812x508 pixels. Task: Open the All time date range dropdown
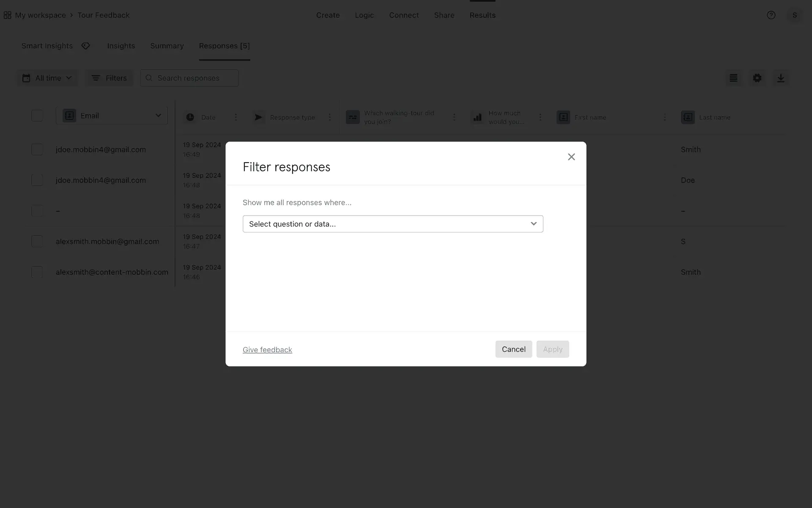pyautogui.click(x=47, y=78)
